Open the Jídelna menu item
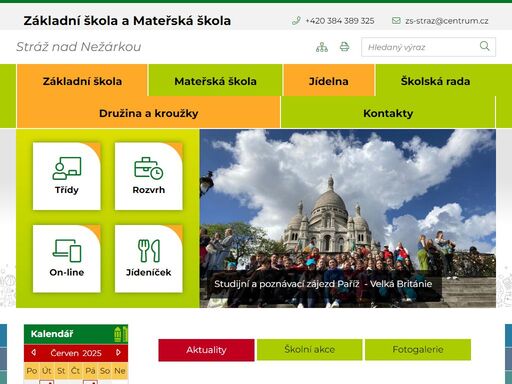The height and width of the screenshot is (384, 512). [x=329, y=81]
